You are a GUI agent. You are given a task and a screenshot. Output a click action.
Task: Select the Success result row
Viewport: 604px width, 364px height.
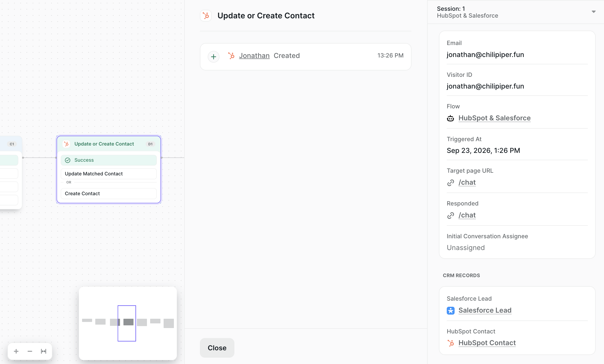coord(109,160)
